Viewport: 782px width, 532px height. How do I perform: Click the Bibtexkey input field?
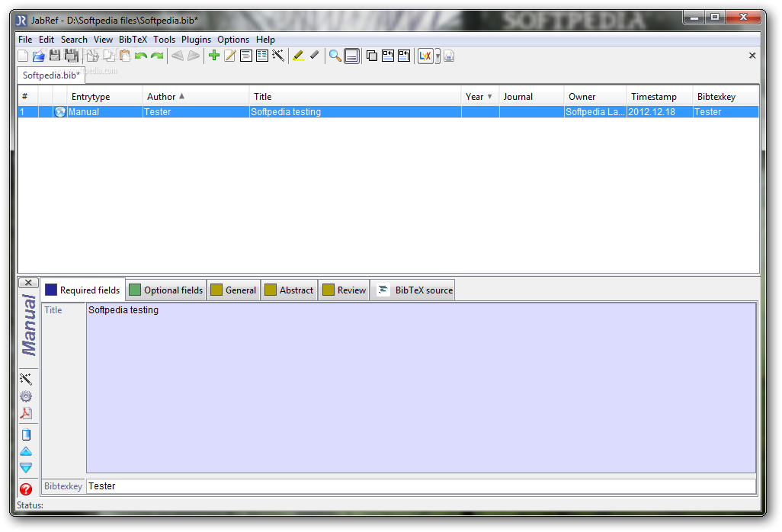tap(421, 486)
